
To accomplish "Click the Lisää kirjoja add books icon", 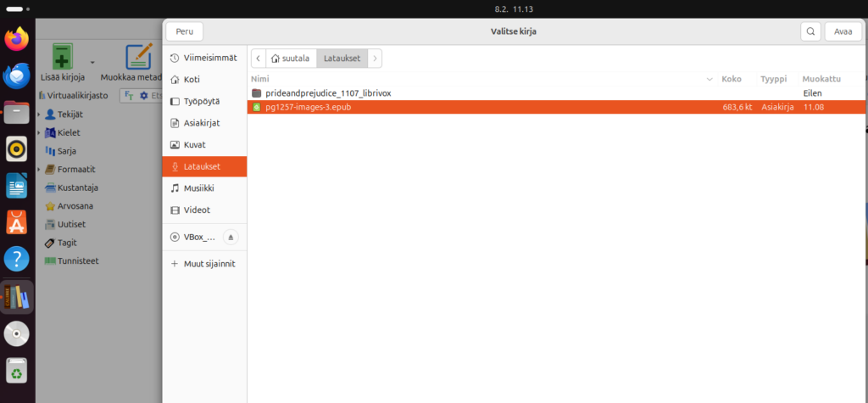I will (x=62, y=57).
